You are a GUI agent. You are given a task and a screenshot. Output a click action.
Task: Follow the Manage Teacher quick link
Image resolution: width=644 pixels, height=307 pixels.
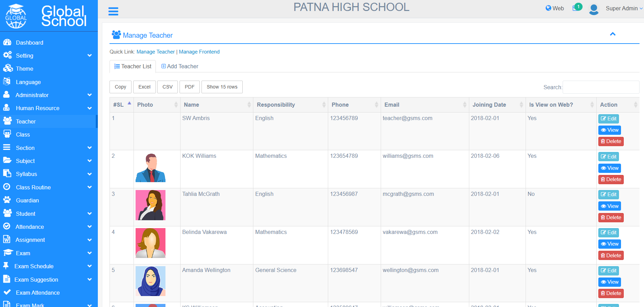click(x=156, y=52)
